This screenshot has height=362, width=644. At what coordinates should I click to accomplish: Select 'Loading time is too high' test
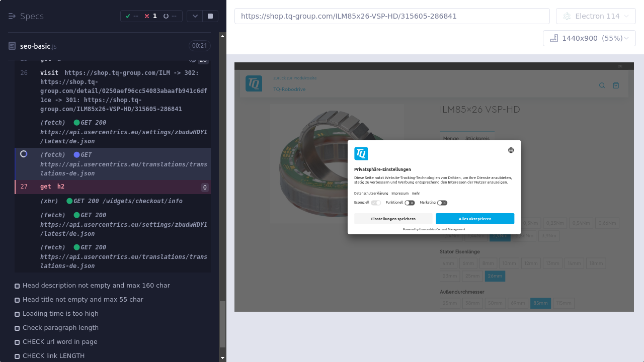click(x=60, y=313)
